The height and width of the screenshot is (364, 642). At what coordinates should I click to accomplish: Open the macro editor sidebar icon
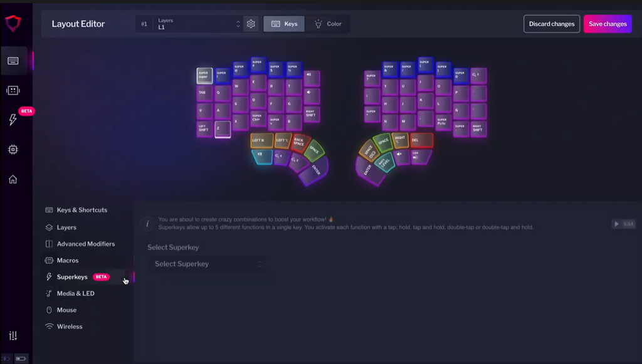tap(13, 90)
